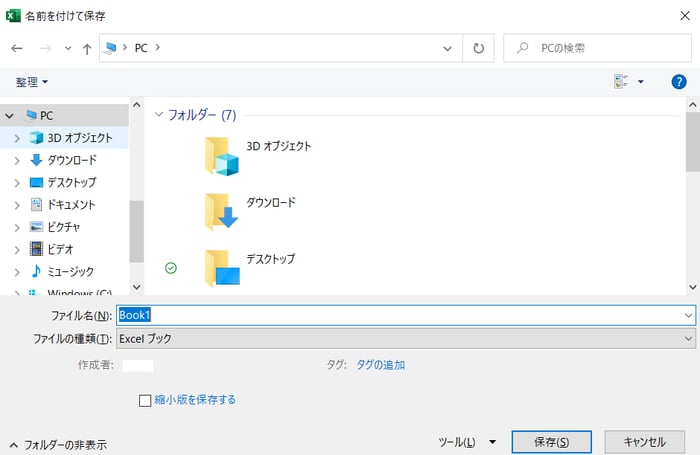
Task: Select ミュージック in the navigation tree
Action: click(x=70, y=271)
